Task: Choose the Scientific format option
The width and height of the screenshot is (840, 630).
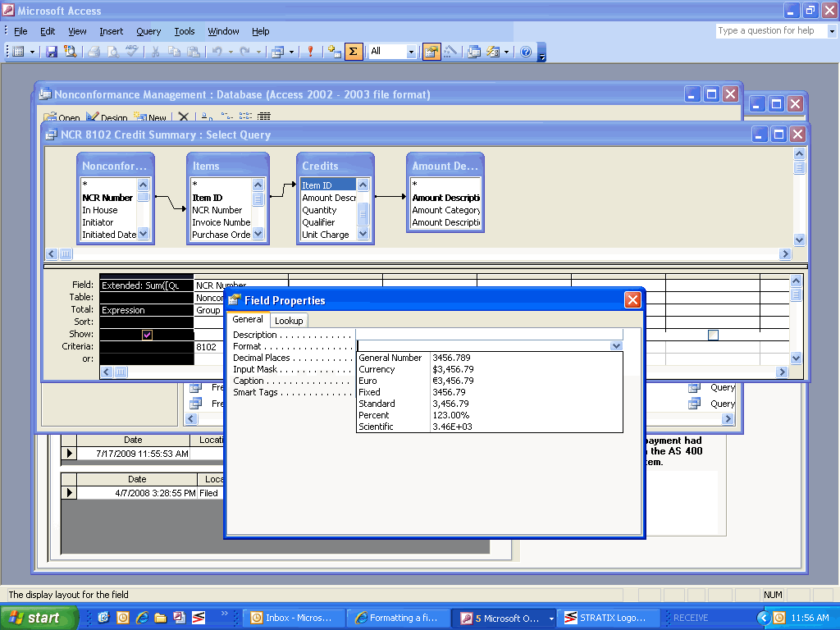Action: [x=489, y=427]
